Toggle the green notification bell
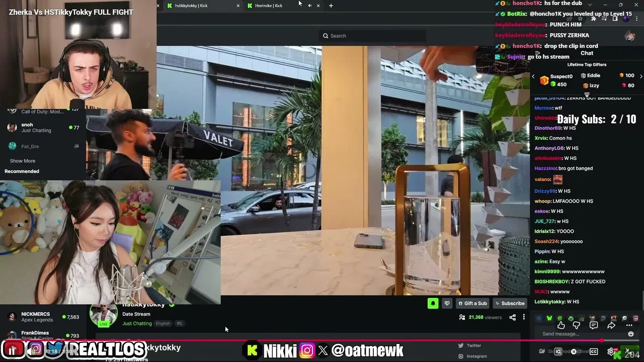The height and width of the screenshot is (362, 644). (x=433, y=303)
